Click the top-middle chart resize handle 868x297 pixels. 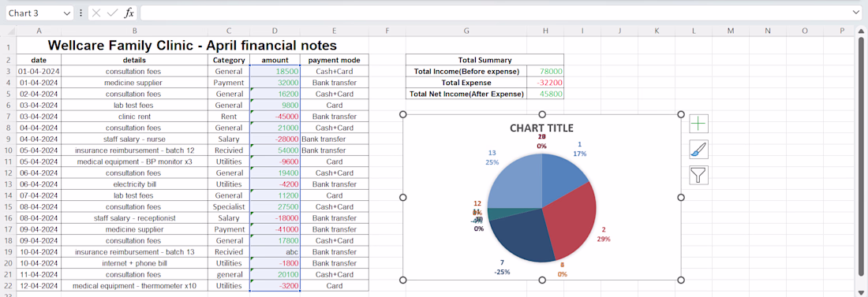pos(543,114)
